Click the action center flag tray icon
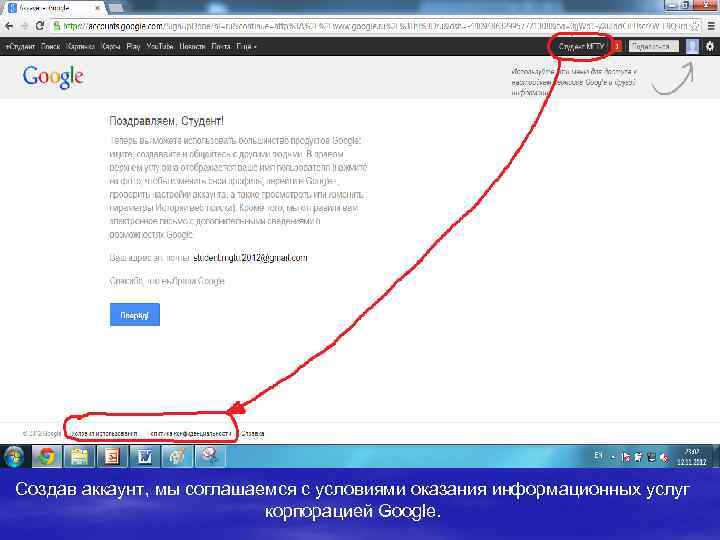The width and height of the screenshot is (720, 540). coord(625,457)
